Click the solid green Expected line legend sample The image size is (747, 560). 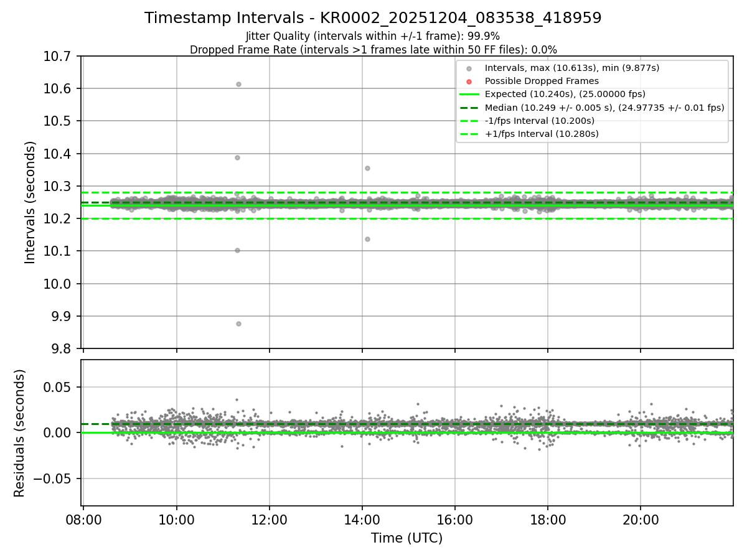(x=469, y=94)
